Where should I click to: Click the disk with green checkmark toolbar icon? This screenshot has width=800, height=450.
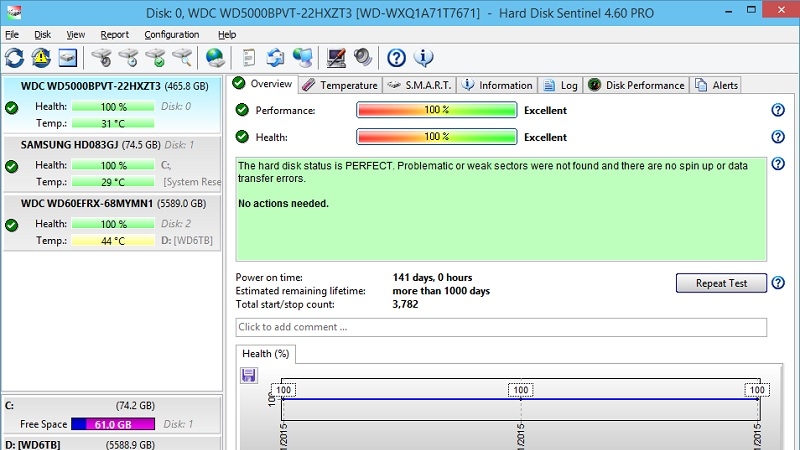click(x=154, y=58)
